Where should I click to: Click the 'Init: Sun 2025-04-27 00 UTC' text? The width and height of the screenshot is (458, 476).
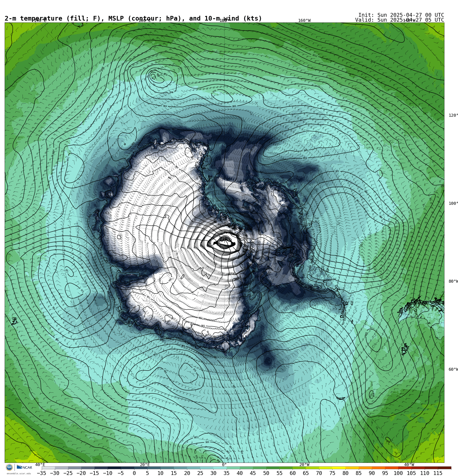click(401, 15)
